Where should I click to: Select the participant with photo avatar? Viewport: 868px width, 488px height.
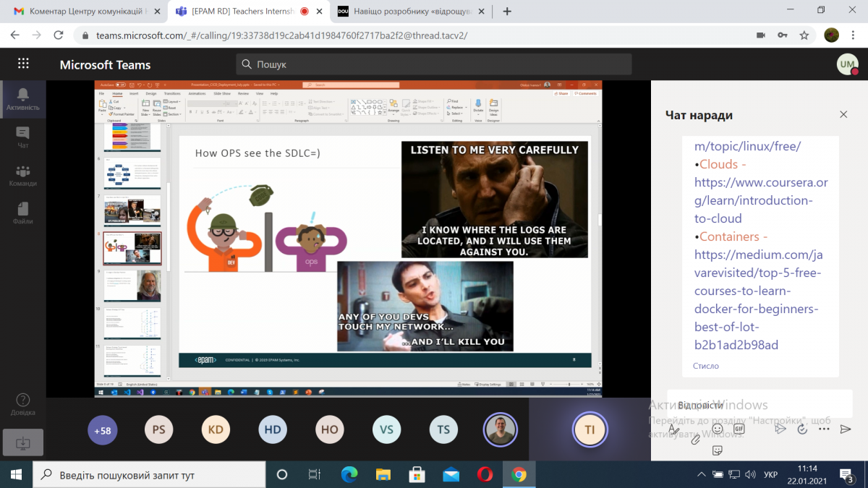click(501, 429)
